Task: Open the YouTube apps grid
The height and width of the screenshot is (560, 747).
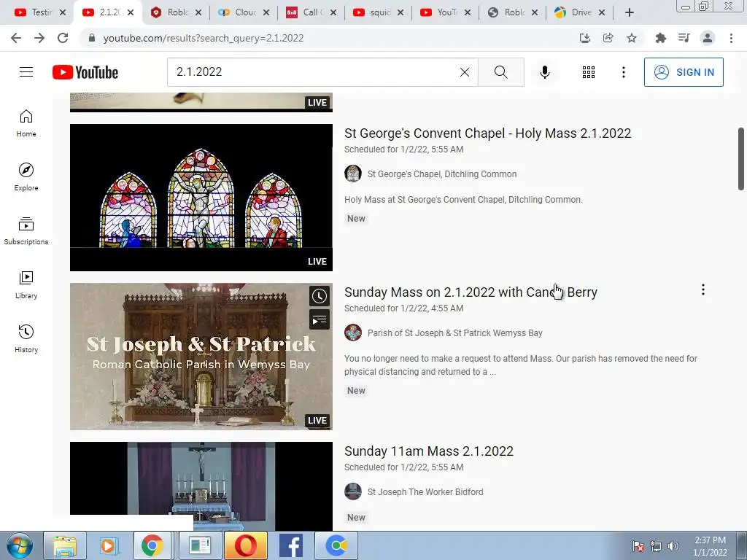Action: (x=589, y=72)
